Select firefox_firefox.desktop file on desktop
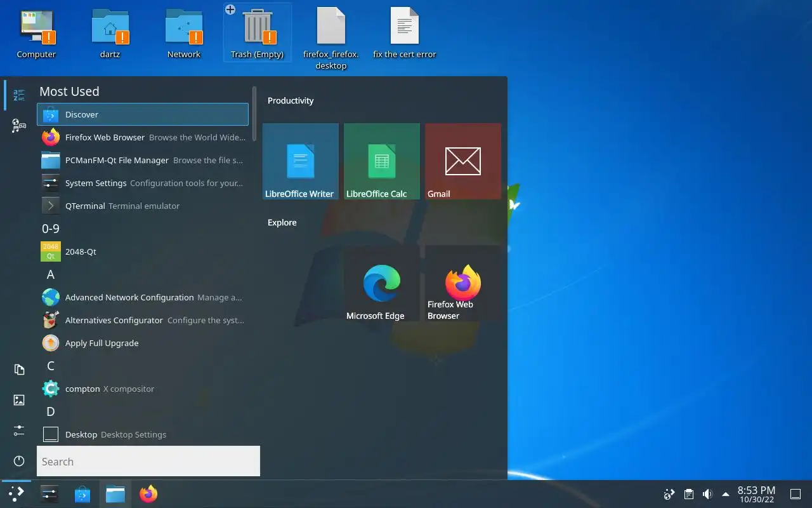This screenshot has width=812, height=508. [331, 38]
